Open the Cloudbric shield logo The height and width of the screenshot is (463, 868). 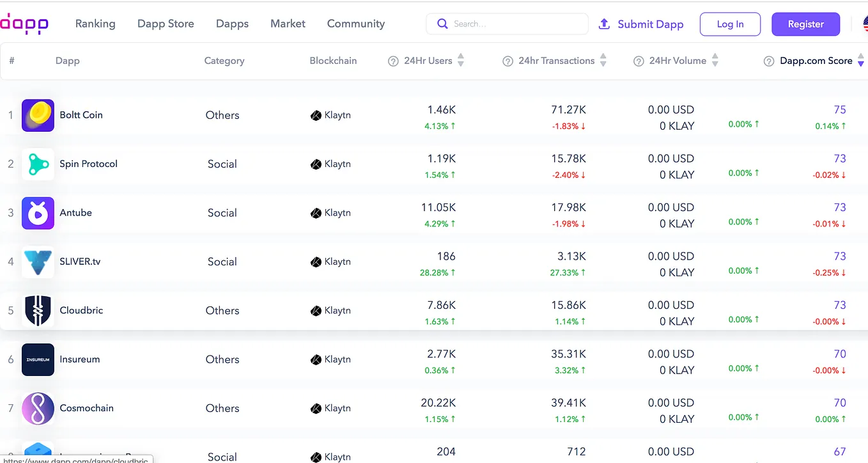tap(38, 311)
